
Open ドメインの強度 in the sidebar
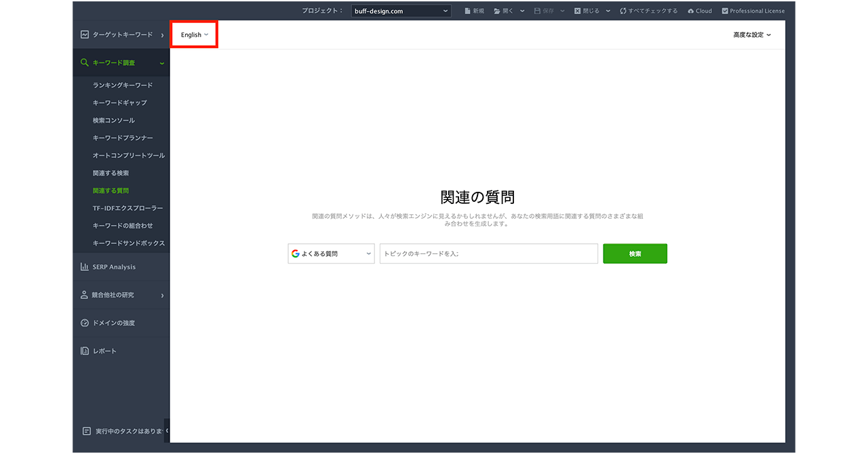[x=113, y=323]
